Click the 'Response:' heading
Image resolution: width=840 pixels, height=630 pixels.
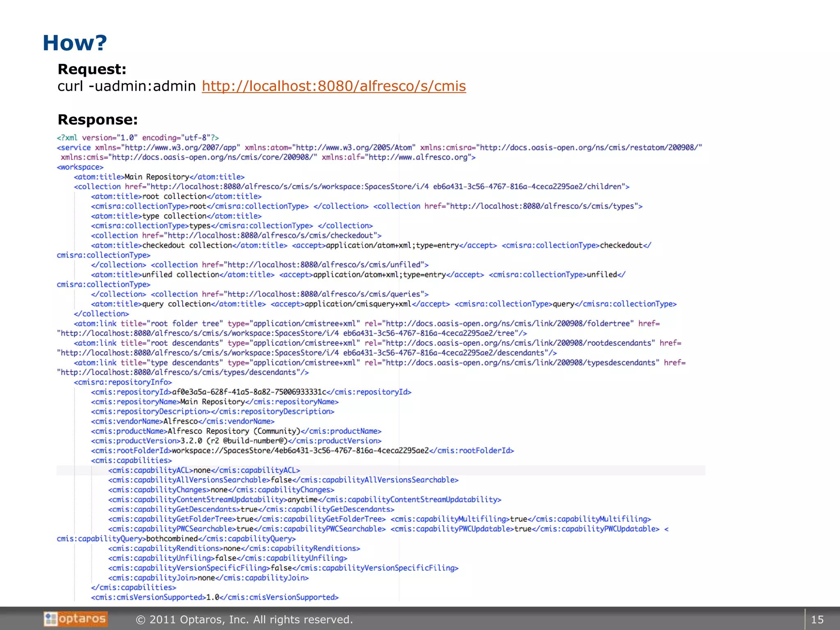[98, 120]
